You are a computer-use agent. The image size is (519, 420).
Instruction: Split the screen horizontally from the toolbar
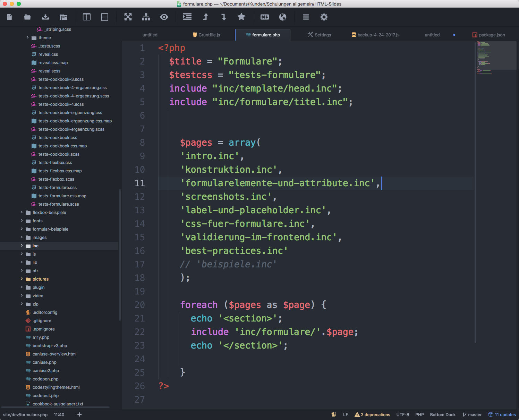coord(105,17)
